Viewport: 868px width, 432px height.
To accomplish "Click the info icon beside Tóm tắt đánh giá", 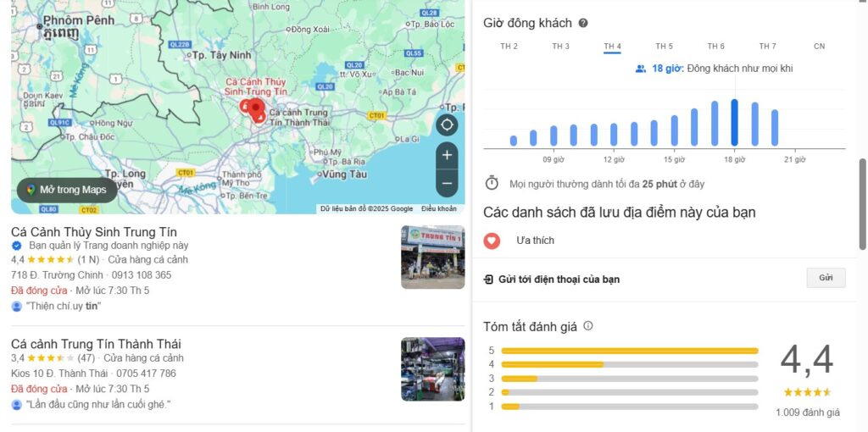I will click(588, 326).
